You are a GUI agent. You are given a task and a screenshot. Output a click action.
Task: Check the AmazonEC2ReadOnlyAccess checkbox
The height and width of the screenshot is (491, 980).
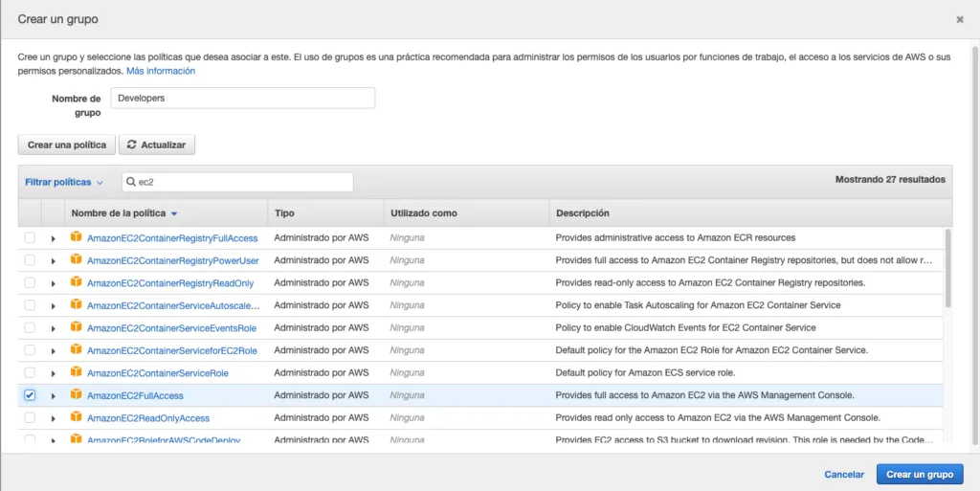(30, 418)
